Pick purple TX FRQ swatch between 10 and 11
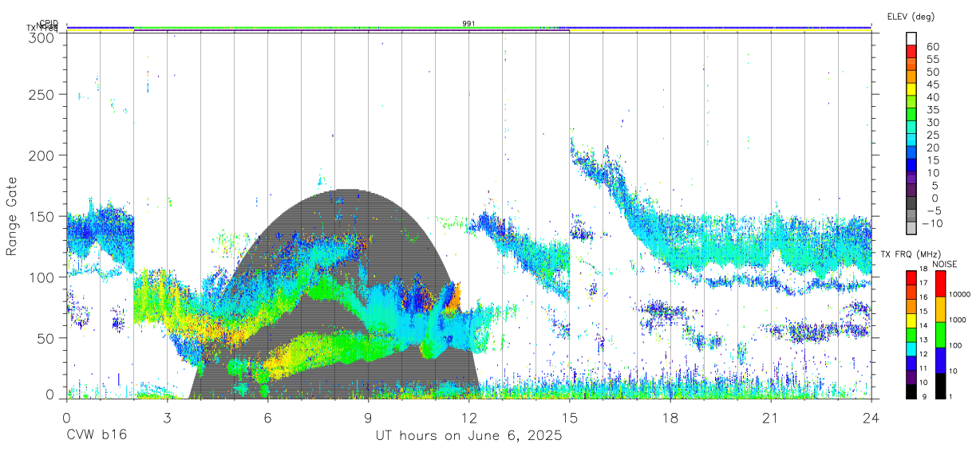This screenshot has height=452, width=980. click(911, 377)
